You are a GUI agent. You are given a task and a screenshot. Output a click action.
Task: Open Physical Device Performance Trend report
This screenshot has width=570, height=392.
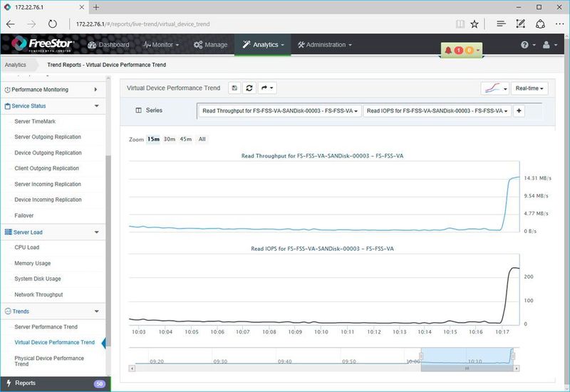(x=49, y=361)
